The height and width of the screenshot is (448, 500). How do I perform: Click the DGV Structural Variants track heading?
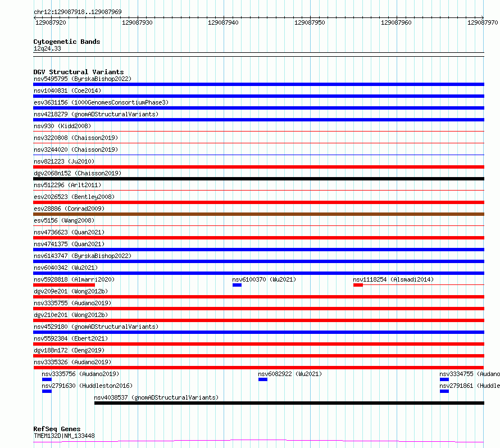(x=79, y=72)
